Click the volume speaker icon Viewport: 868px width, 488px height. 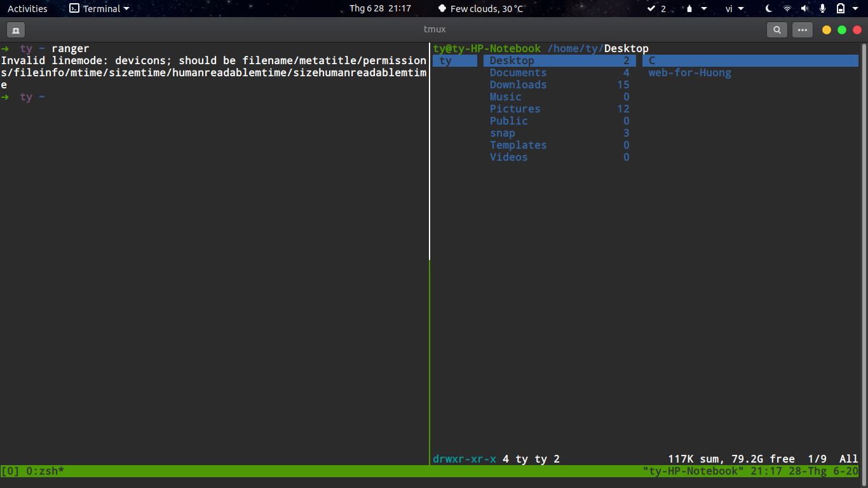click(x=804, y=8)
